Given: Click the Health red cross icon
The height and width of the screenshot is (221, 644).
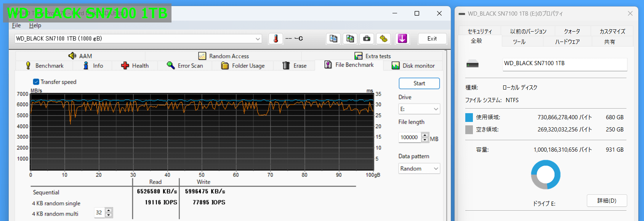Looking at the screenshot, I should pyautogui.click(x=125, y=66).
